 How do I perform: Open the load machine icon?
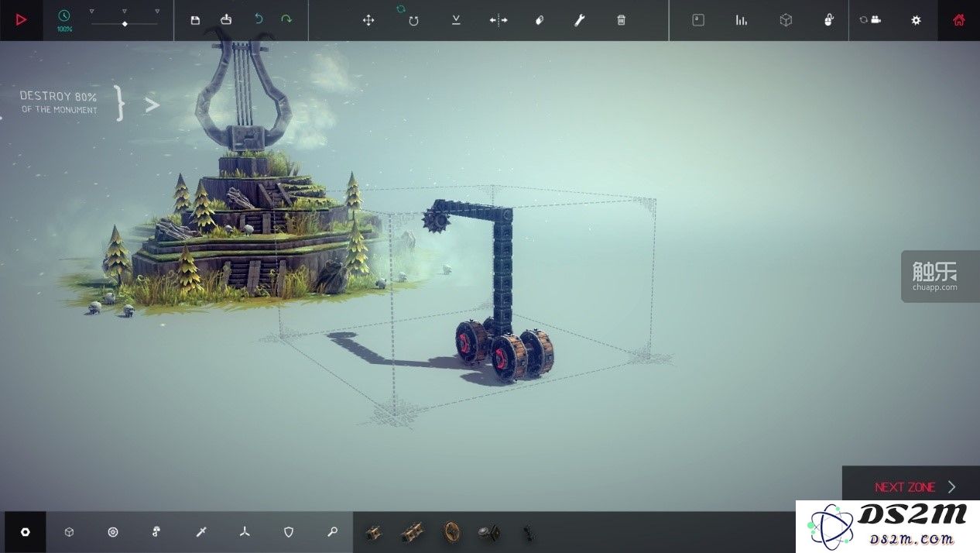(226, 19)
